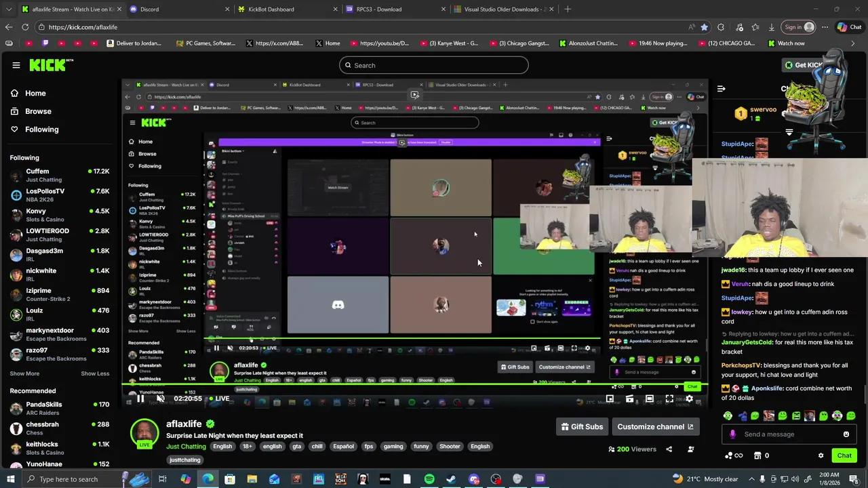Screen dimensions: 868x488
Task: Unmute the main stream player volume
Action: 161,399
